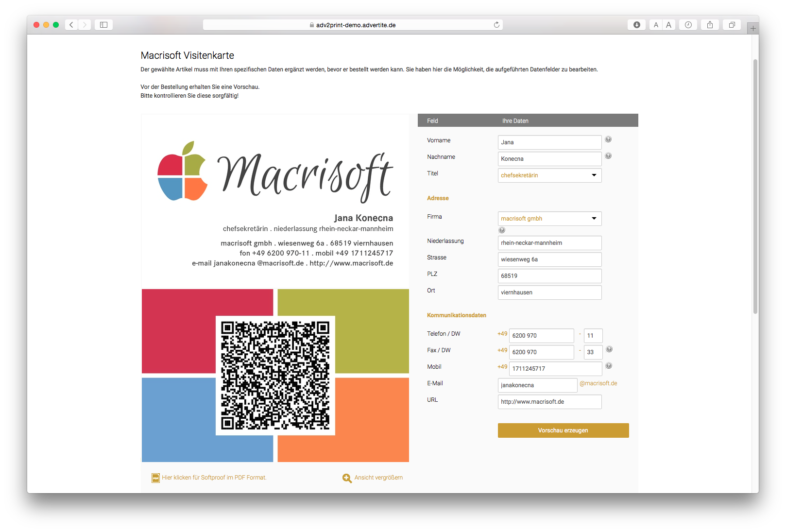
Task: Click the Macrisoft logo on the card preview
Action: pyautogui.click(x=275, y=172)
